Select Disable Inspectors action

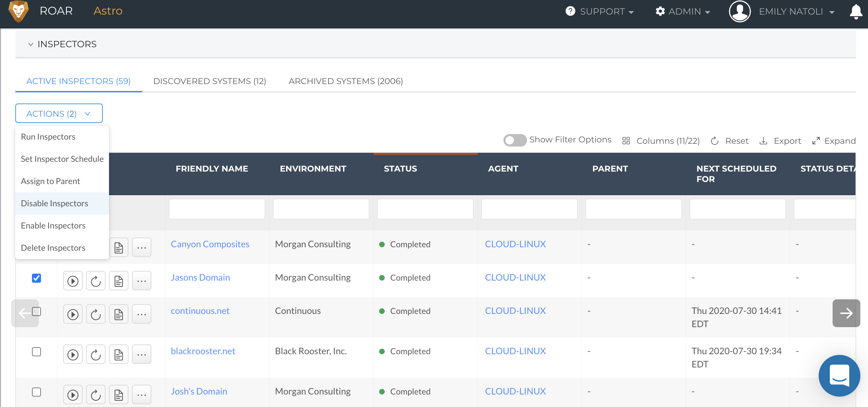tap(62, 203)
